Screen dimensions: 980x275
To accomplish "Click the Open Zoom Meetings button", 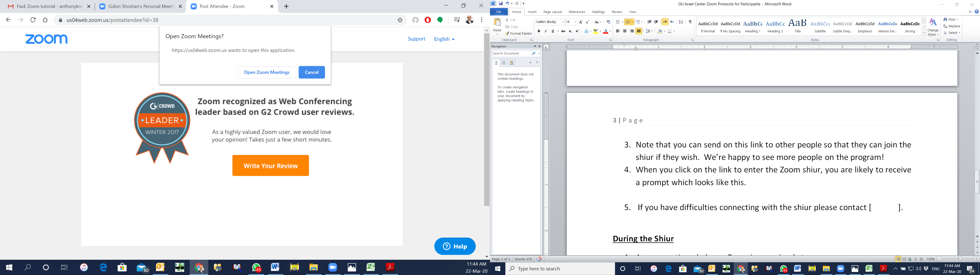I will (267, 72).
